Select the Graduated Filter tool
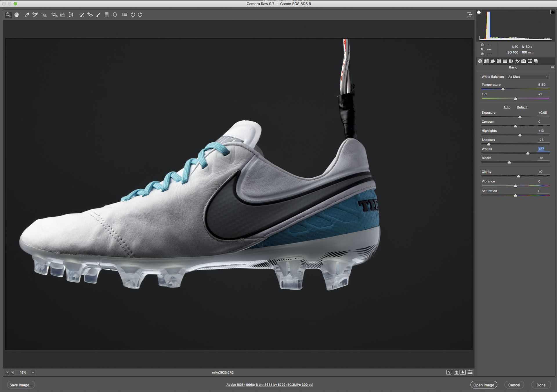The height and width of the screenshot is (392, 557). pyautogui.click(x=106, y=15)
